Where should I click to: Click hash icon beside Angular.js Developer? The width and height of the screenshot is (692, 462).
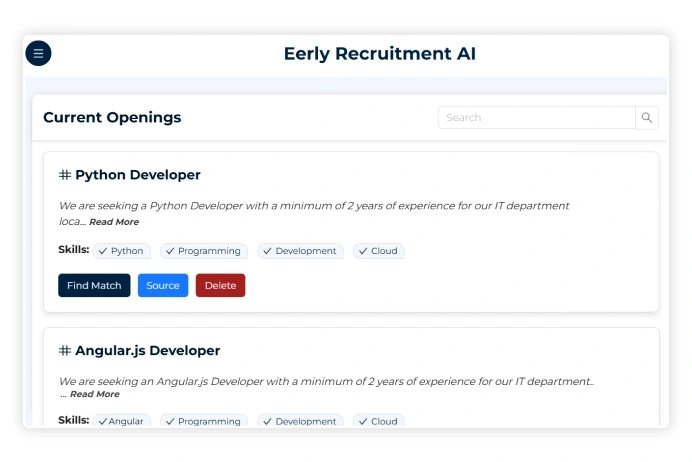click(x=65, y=351)
